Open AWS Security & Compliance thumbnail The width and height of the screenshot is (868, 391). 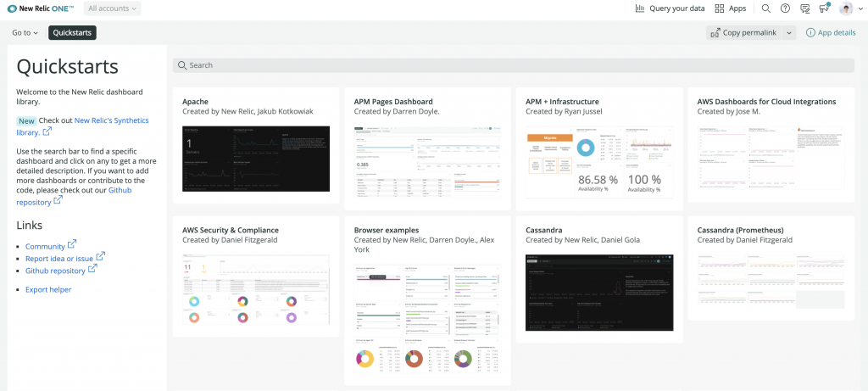256,290
